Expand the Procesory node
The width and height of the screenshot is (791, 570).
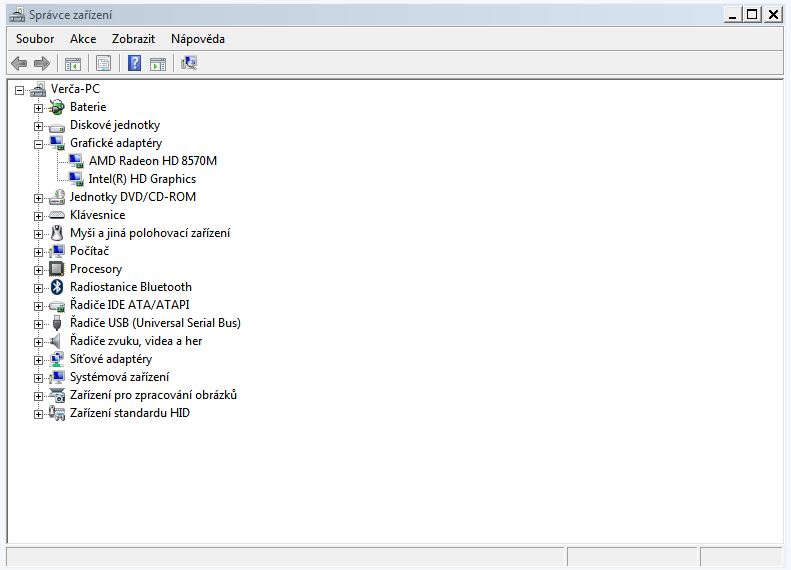[38, 270]
